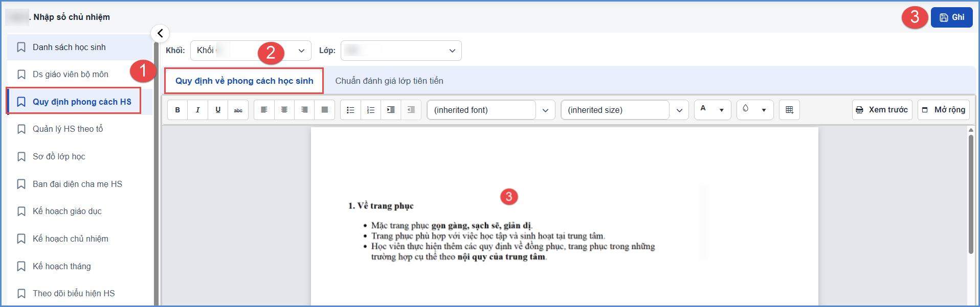The height and width of the screenshot is (307, 980).
Task: Apply strikethrough formatting
Action: click(x=238, y=110)
